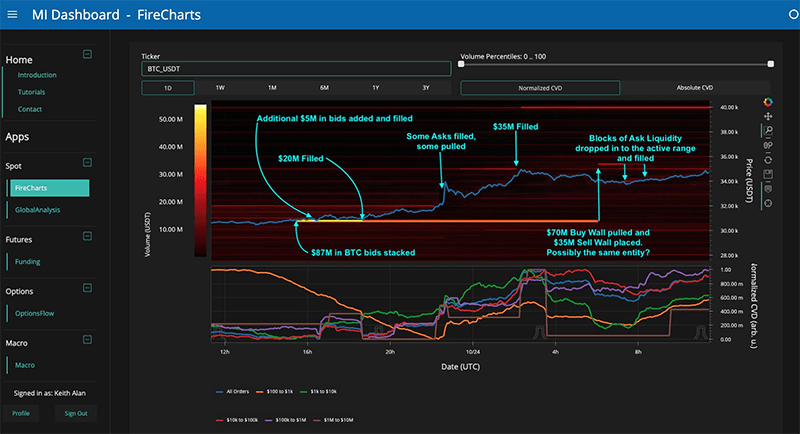Click the Sign Out button
This screenshot has height=434, width=800.
tap(76, 413)
